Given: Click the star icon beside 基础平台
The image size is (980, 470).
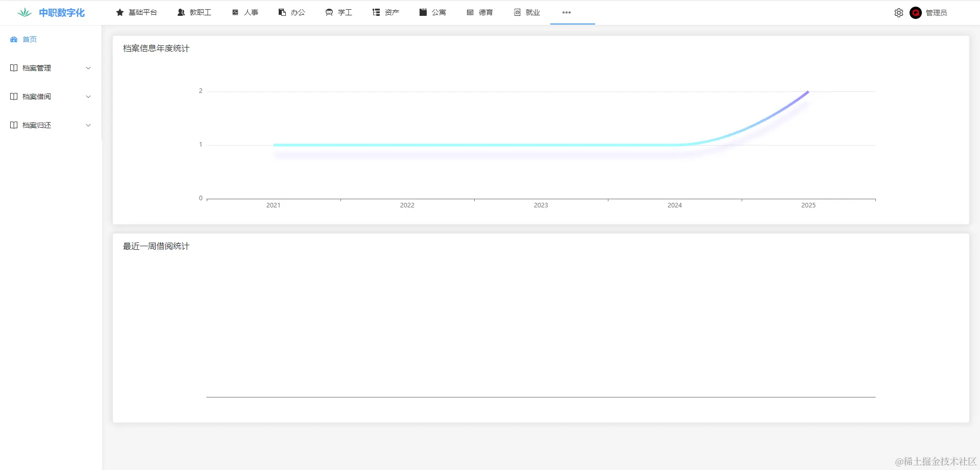Looking at the screenshot, I should (120, 12).
